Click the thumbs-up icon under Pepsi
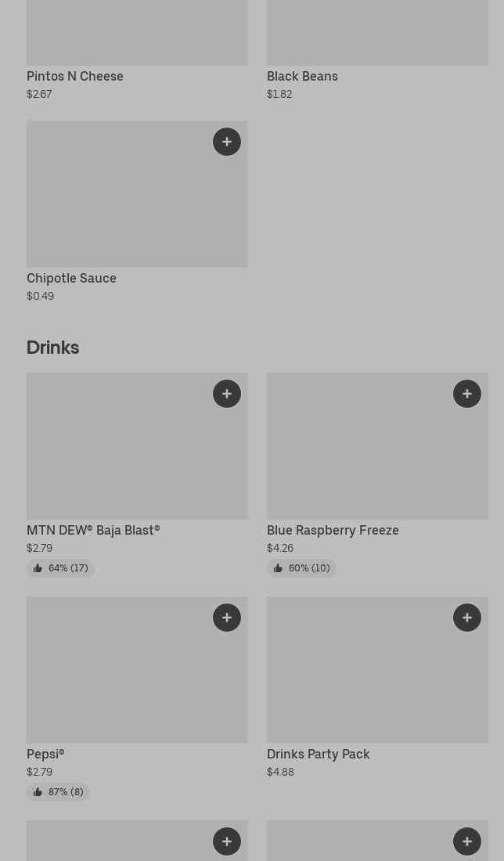504x861 pixels. click(38, 792)
